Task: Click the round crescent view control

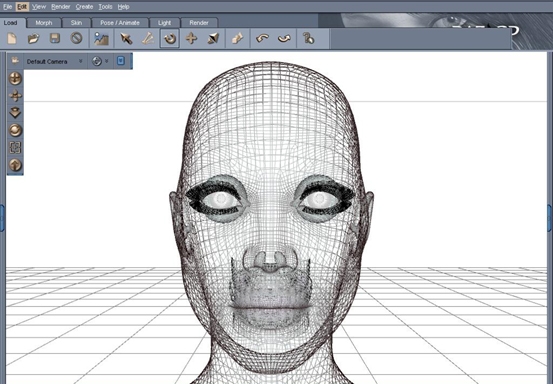Action: [15, 130]
